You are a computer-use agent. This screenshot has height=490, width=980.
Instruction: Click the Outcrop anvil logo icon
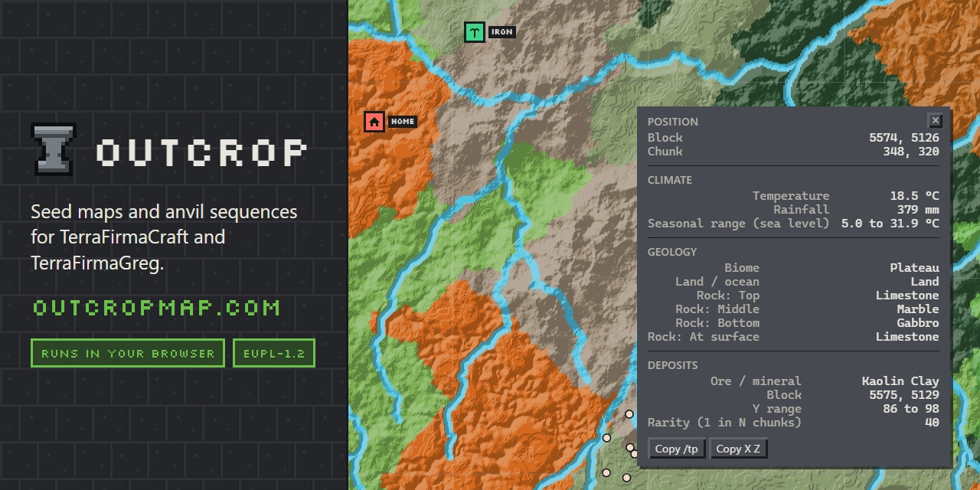coord(53,149)
